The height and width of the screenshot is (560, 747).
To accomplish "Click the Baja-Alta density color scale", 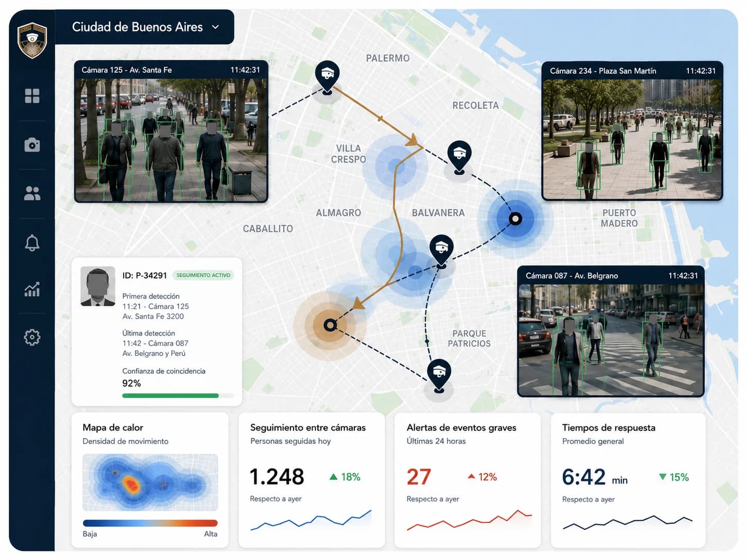I will pyautogui.click(x=150, y=523).
